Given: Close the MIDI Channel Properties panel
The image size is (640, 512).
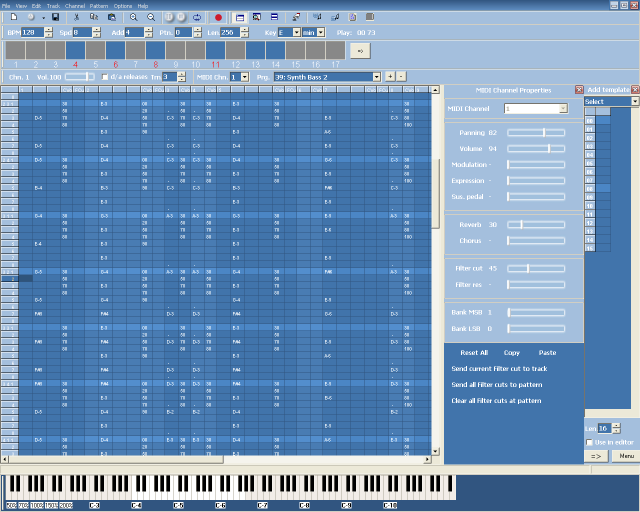Looking at the screenshot, I should pos(579,89).
